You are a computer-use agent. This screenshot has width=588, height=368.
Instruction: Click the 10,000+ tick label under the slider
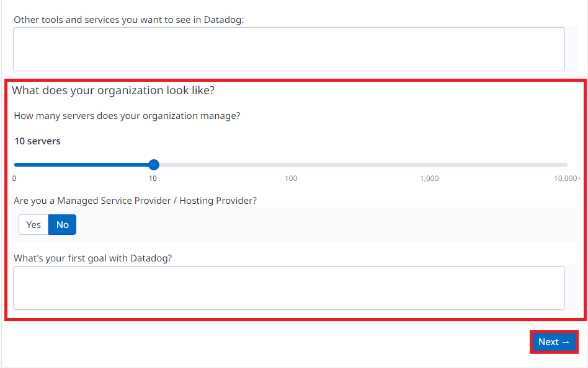(x=567, y=178)
